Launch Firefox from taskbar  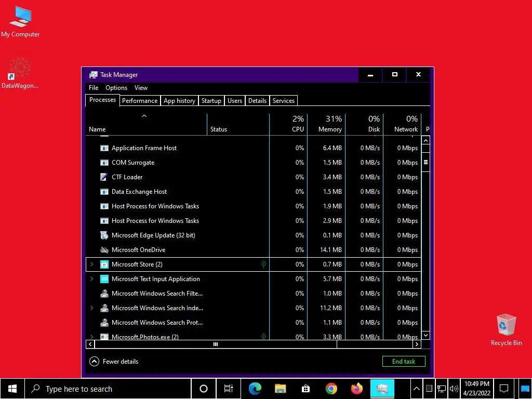tap(356, 389)
